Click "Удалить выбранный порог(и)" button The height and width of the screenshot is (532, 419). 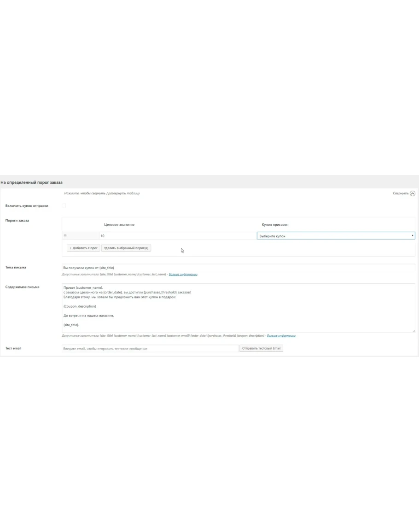pyautogui.click(x=126, y=248)
